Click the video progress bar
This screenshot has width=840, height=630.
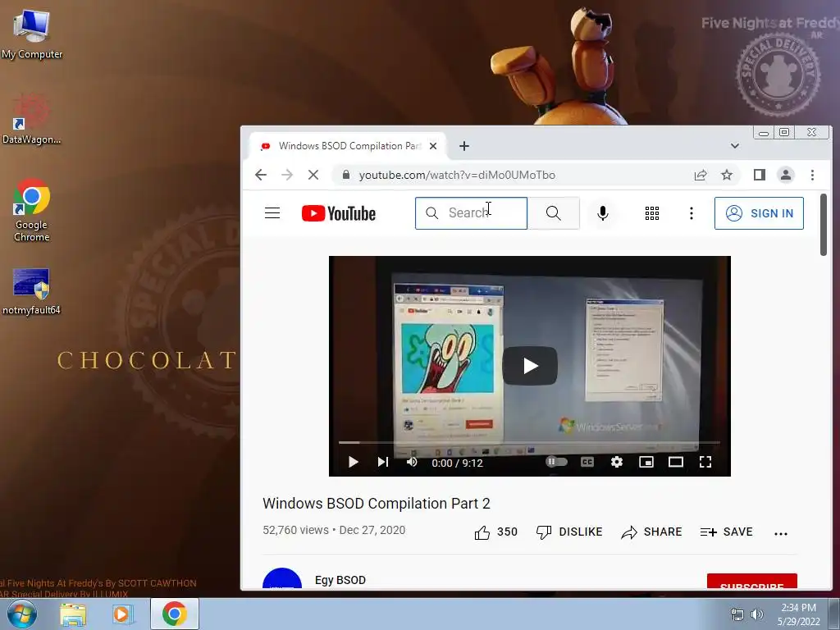(x=529, y=442)
